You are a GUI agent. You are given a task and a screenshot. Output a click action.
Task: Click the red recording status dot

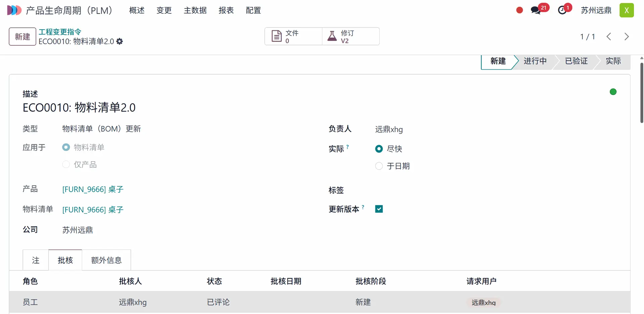click(x=520, y=10)
